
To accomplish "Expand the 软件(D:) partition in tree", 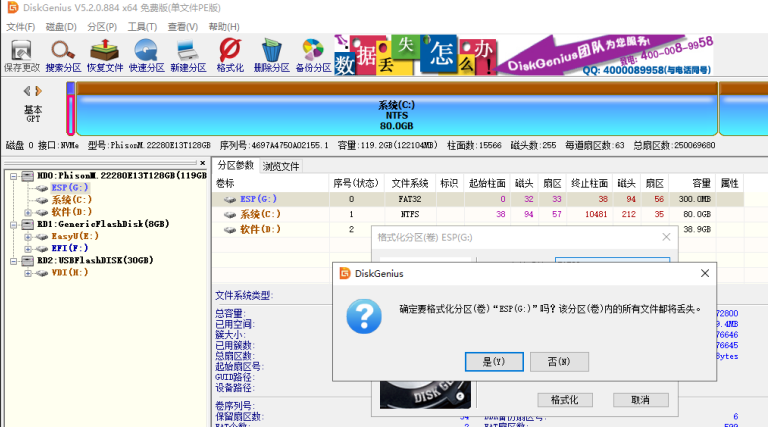I will (28, 212).
